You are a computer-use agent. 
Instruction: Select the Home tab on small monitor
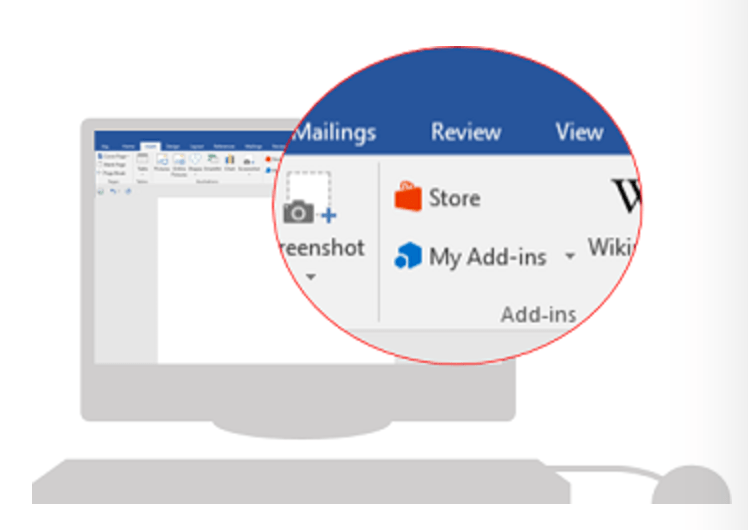click(x=128, y=146)
